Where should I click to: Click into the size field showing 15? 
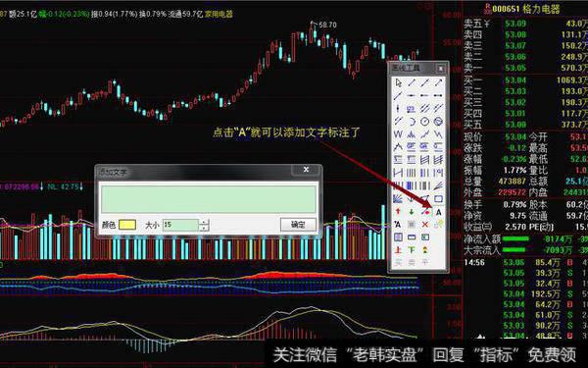(x=180, y=225)
